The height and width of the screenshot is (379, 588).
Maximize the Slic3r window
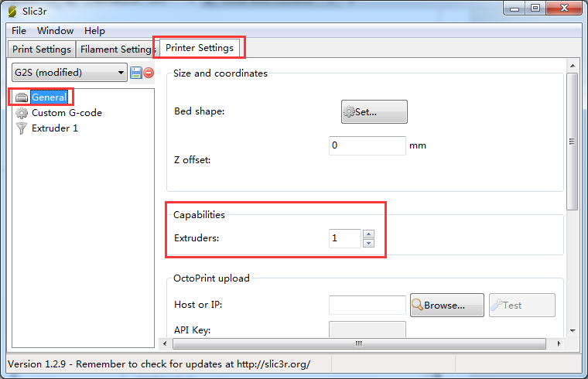[535, 9]
